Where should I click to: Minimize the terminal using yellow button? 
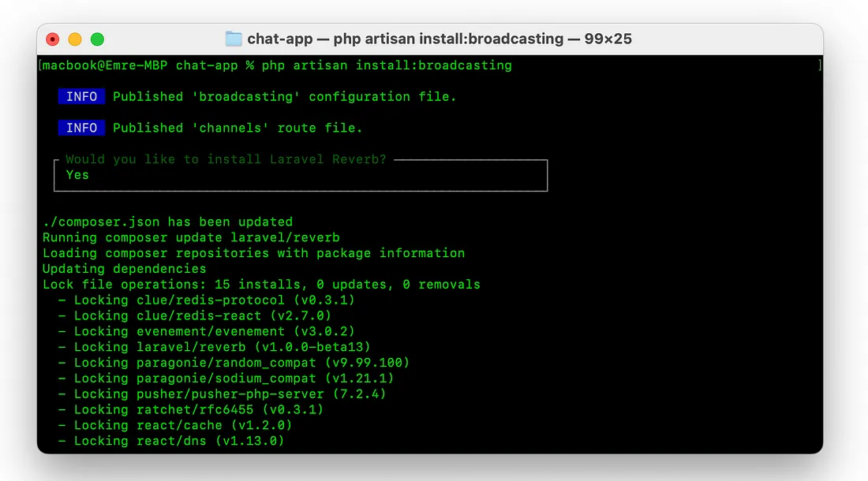pyautogui.click(x=75, y=39)
